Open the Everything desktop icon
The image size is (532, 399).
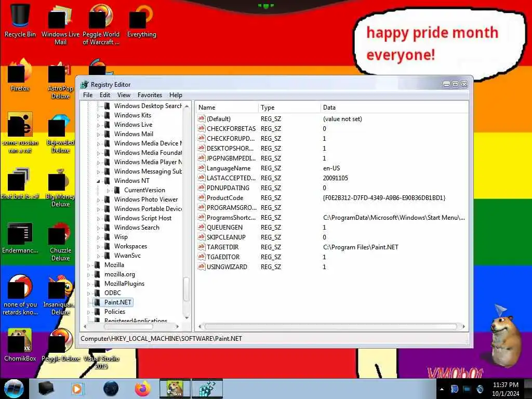click(141, 20)
